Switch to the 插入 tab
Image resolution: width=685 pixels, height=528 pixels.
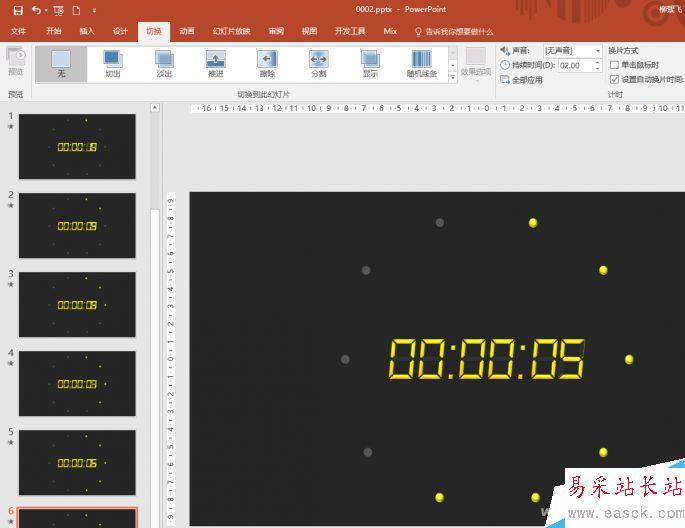pos(87,31)
